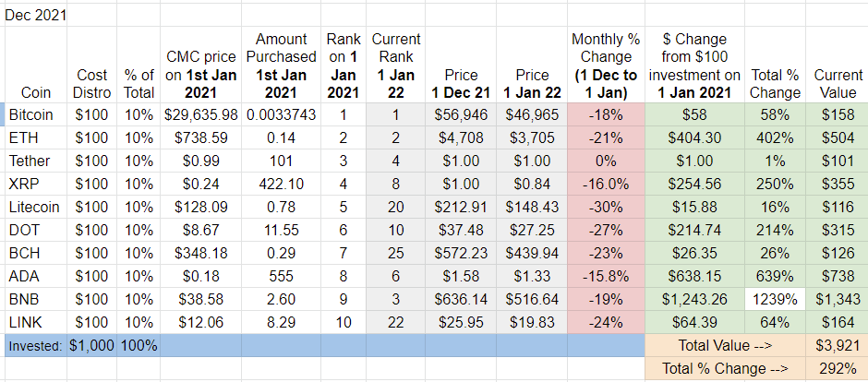Select the $1,000 invested total cell
Image resolution: width=868 pixels, height=382 pixels.
click(x=92, y=345)
